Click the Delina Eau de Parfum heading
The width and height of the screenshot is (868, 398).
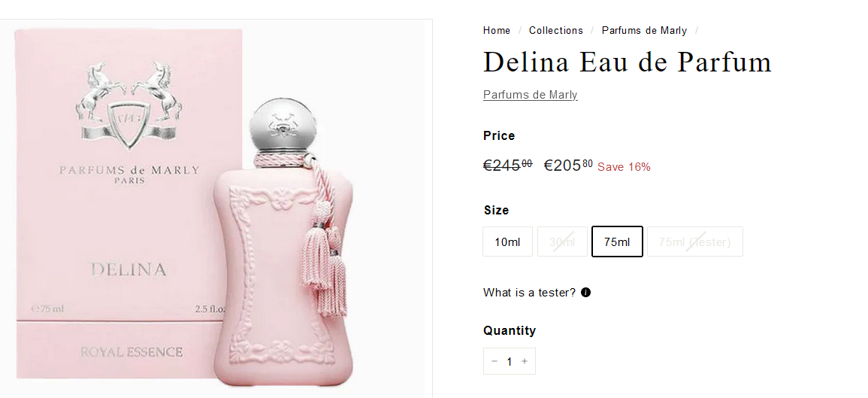click(628, 62)
